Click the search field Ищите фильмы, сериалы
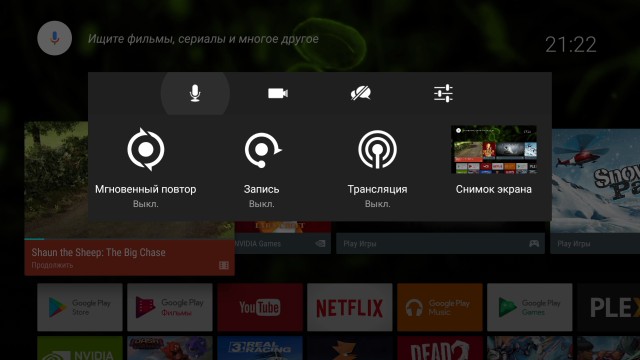 tap(203, 39)
